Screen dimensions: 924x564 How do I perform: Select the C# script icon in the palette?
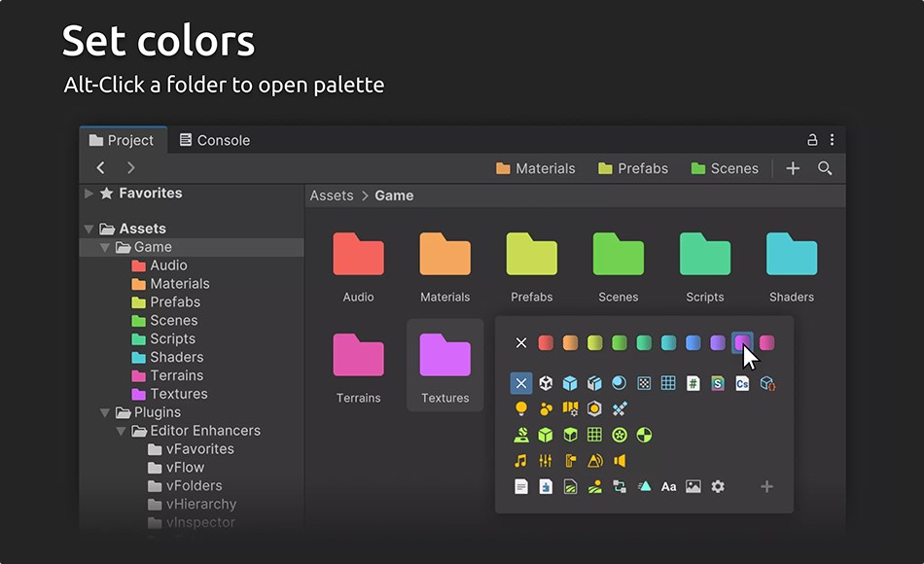point(741,384)
